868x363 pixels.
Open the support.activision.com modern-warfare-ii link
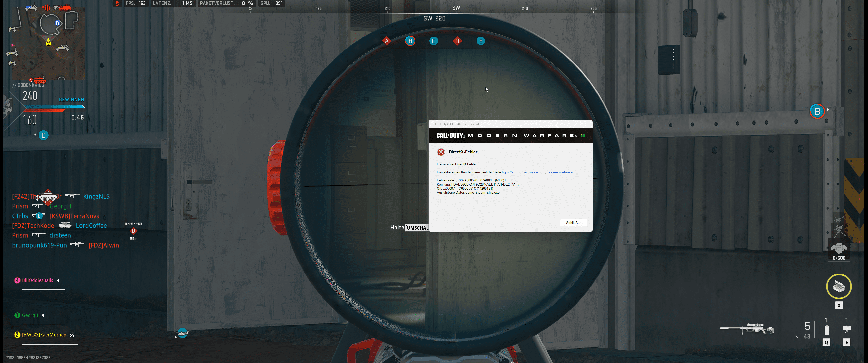coord(537,172)
